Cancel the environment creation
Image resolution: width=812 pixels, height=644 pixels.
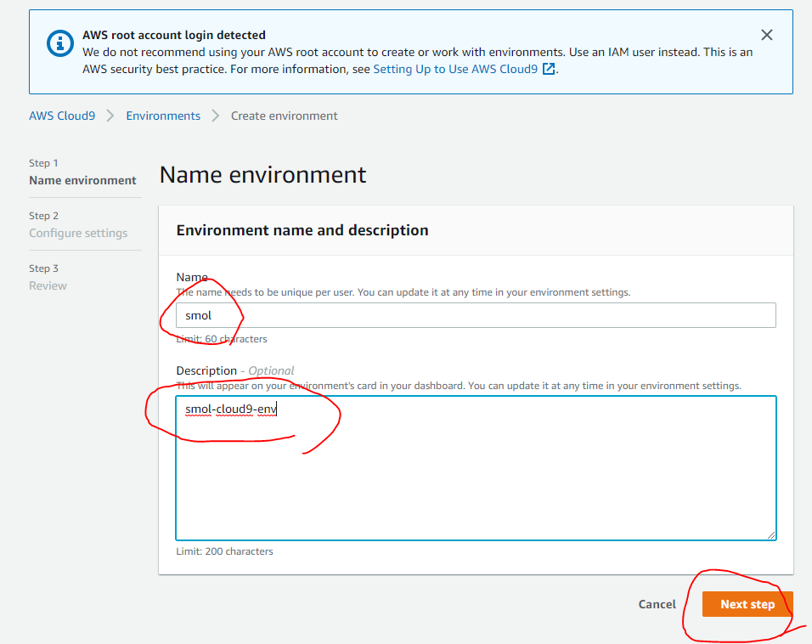(x=657, y=604)
